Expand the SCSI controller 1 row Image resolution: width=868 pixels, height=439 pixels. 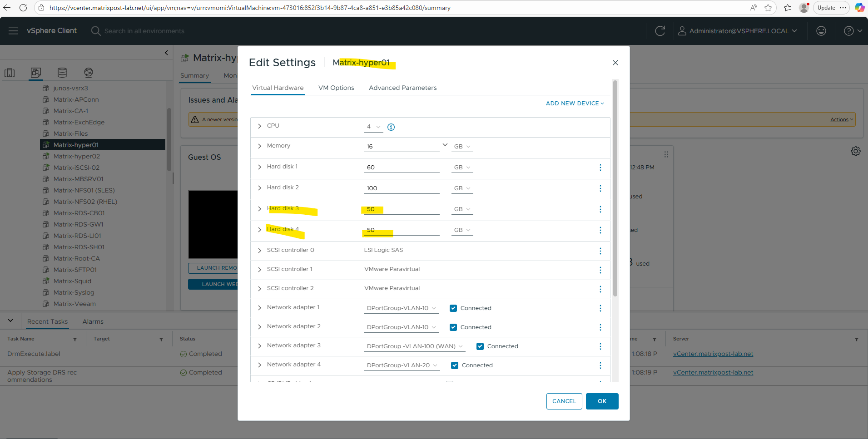tap(260, 270)
